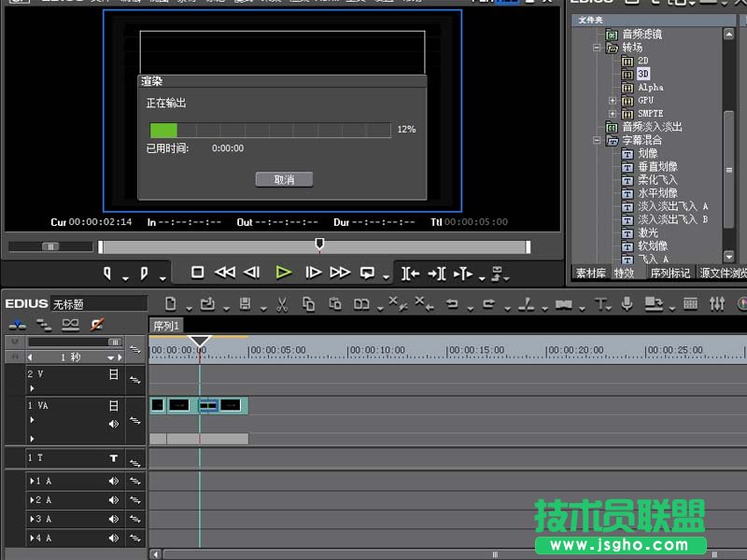This screenshot has height=560, width=747.
Task: Open the 序列1 sequence tab
Action: click(x=164, y=325)
